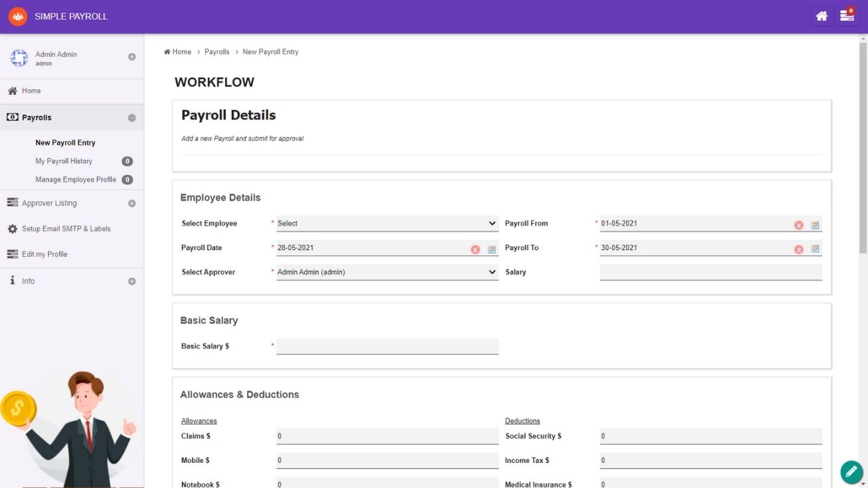Open Setup Email SMTP & Labels
This screenshot has width=868, height=488.
click(x=66, y=229)
